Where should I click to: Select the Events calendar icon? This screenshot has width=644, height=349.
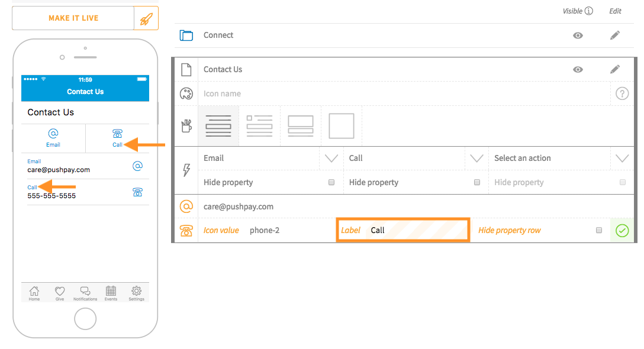110,292
